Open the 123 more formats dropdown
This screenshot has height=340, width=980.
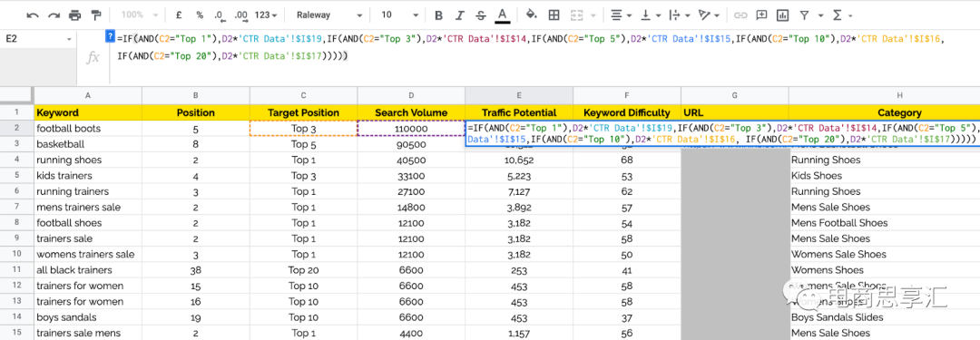(x=266, y=15)
